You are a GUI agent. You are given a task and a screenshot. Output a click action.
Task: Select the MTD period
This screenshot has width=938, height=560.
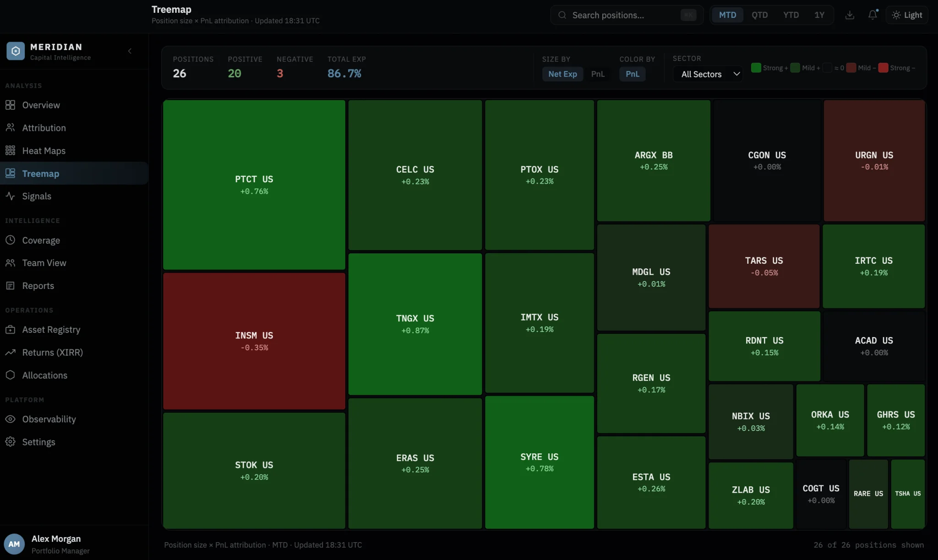727,15
